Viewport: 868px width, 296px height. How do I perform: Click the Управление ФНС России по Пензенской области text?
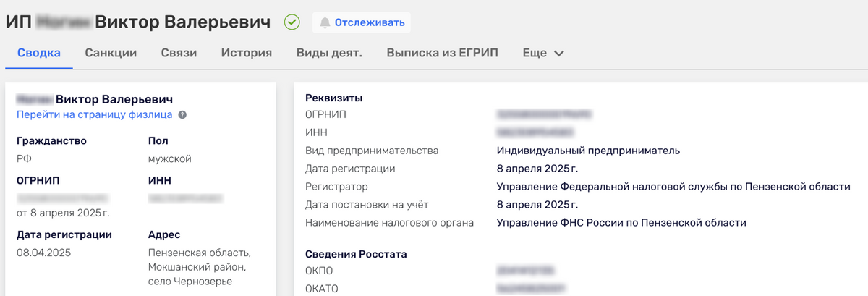[621, 223]
